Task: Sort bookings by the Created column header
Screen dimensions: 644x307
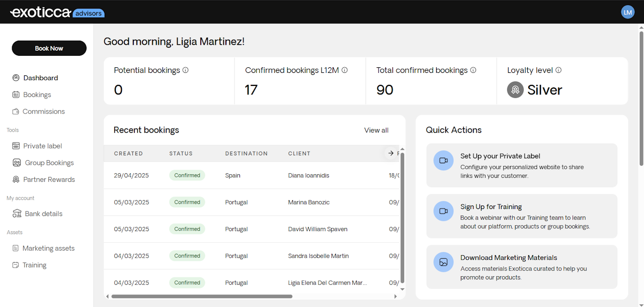Action: pyautogui.click(x=128, y=154)
